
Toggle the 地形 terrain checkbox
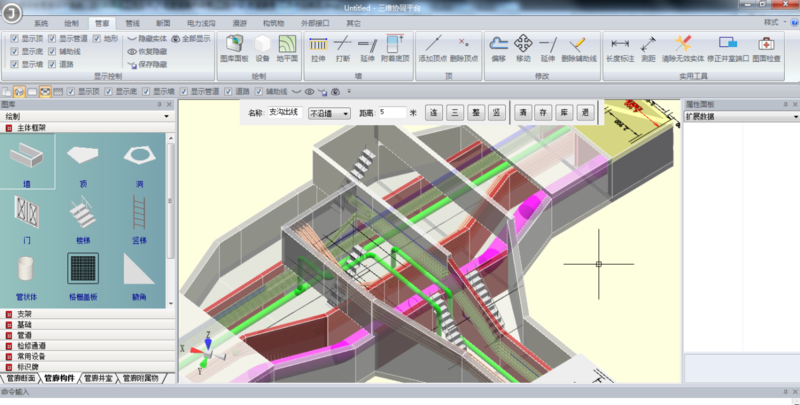[97, 38]
